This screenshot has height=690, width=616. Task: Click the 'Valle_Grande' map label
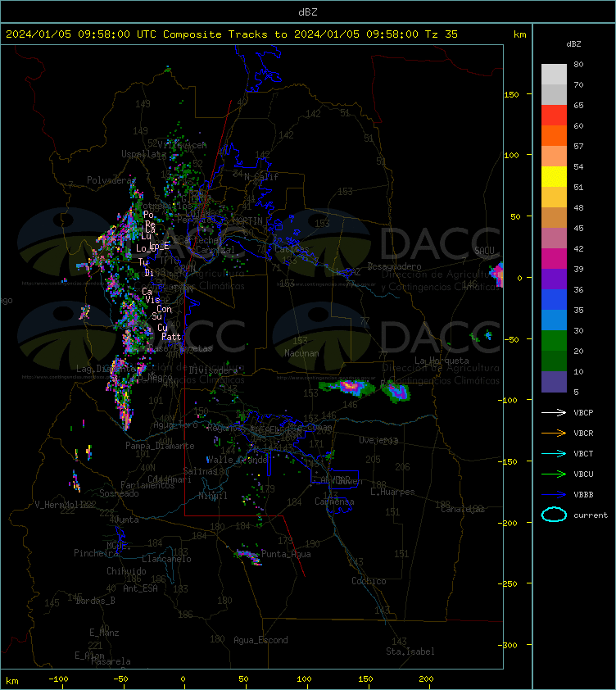tap(237, 460)
